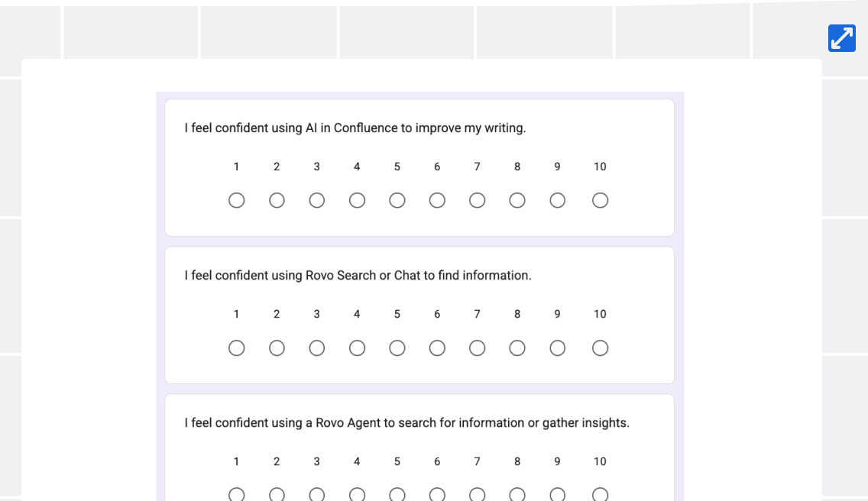Select rating 1 for Confluence AI writing confidence
Viewport: 868px width, 501px height.
click(x=236, y=200)
